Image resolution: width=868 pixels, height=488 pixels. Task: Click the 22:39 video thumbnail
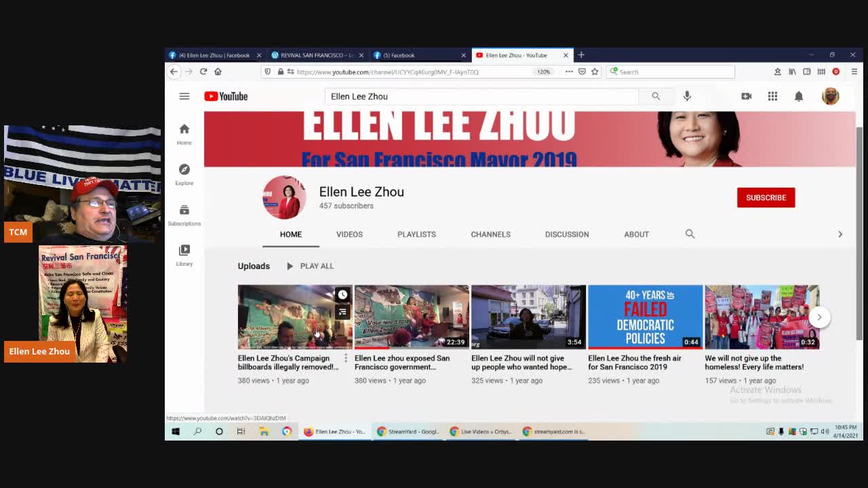[412, 317]
